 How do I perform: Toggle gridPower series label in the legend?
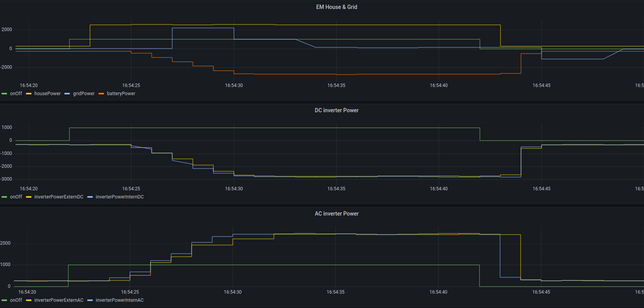(x=84, y=94)
